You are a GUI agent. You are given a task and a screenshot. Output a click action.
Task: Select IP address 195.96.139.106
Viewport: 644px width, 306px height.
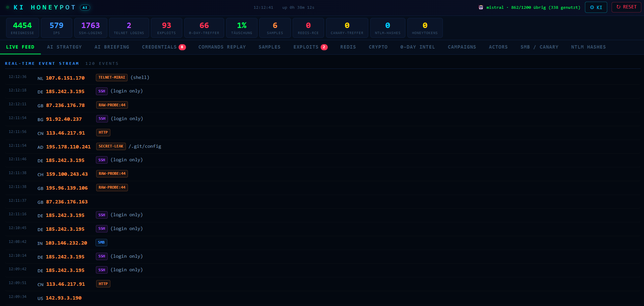pyautogui.click(x=67, y=188)
